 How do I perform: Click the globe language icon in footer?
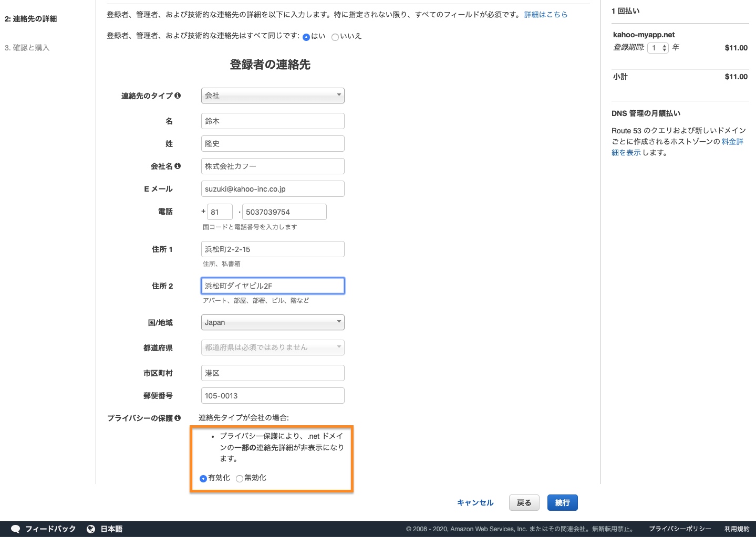pyautogui.click(x=91, y=529)
